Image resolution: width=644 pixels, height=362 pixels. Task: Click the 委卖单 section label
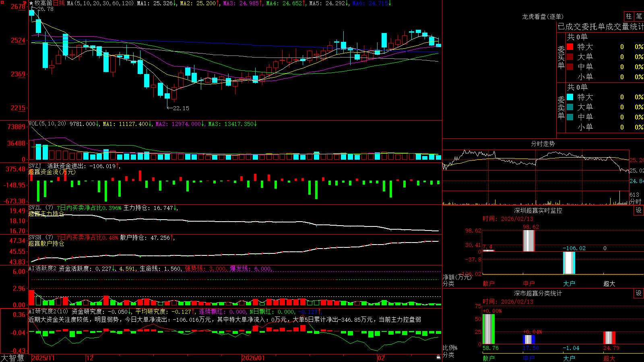pos(561,107)
